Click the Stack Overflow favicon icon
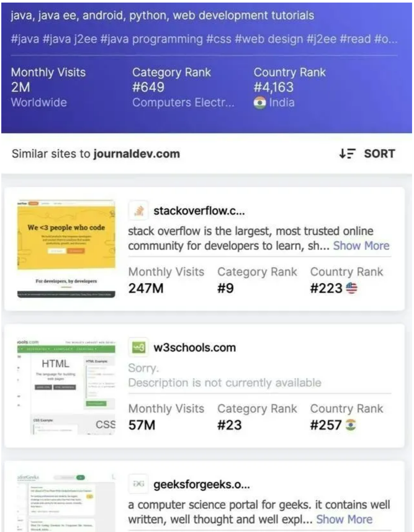The image size is (414, 532). (x=138, y=211)
